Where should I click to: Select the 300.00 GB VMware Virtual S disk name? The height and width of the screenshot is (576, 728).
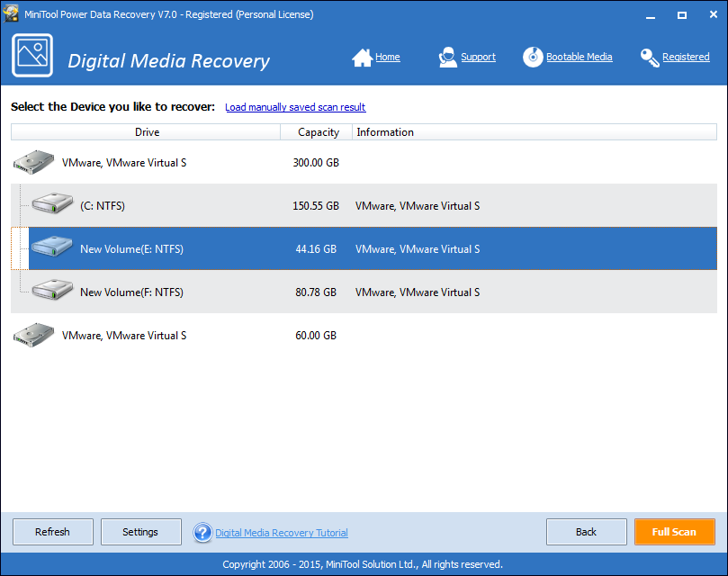pos(124,163)
